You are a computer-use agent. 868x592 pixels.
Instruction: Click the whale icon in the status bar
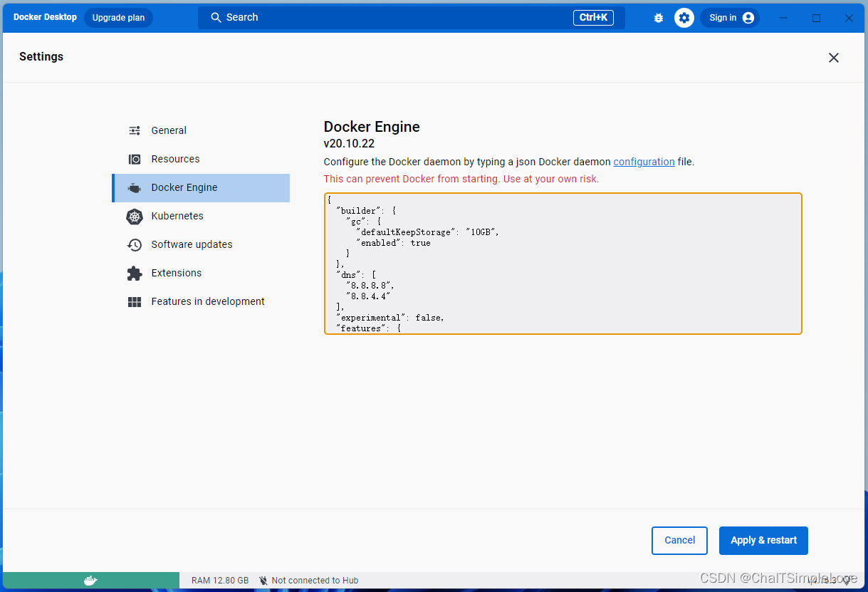[90, 580]
